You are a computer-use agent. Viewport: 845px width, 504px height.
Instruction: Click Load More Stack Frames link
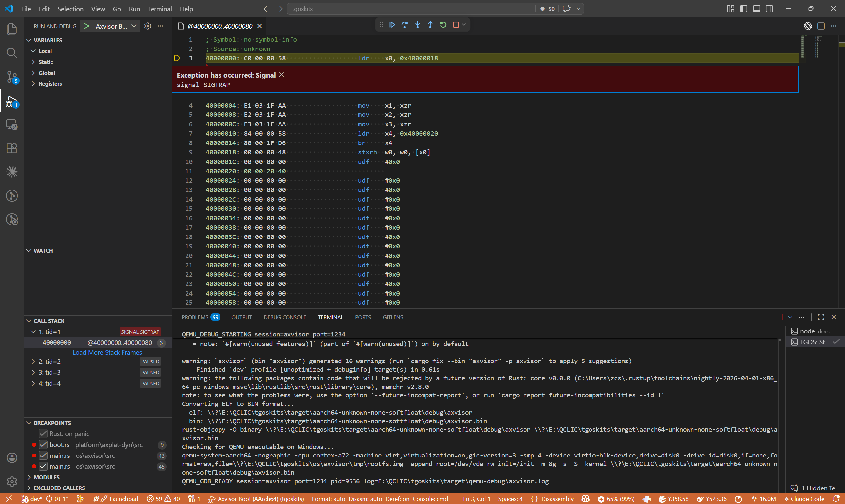click(x=107, y=352)
